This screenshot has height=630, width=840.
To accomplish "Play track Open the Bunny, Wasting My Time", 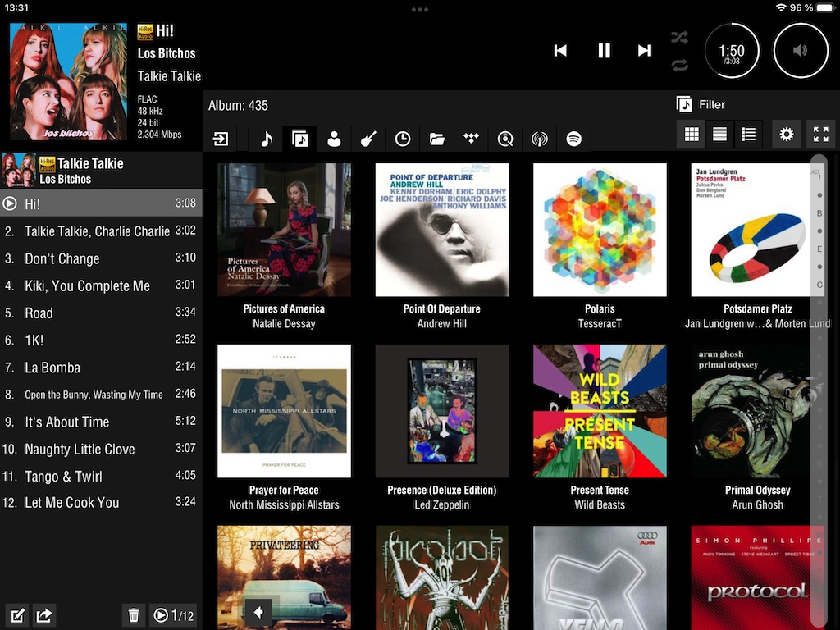I will (101, 395).
